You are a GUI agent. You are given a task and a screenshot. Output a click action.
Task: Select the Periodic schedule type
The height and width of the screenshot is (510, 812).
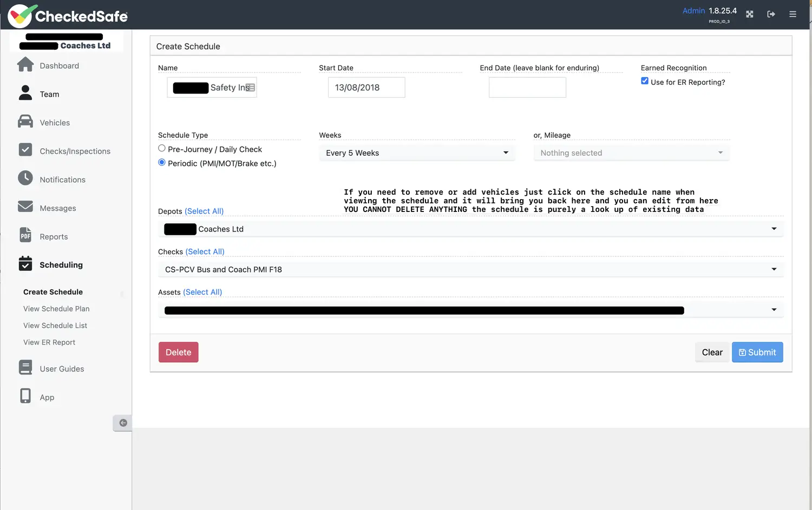[x=161, y=162]
